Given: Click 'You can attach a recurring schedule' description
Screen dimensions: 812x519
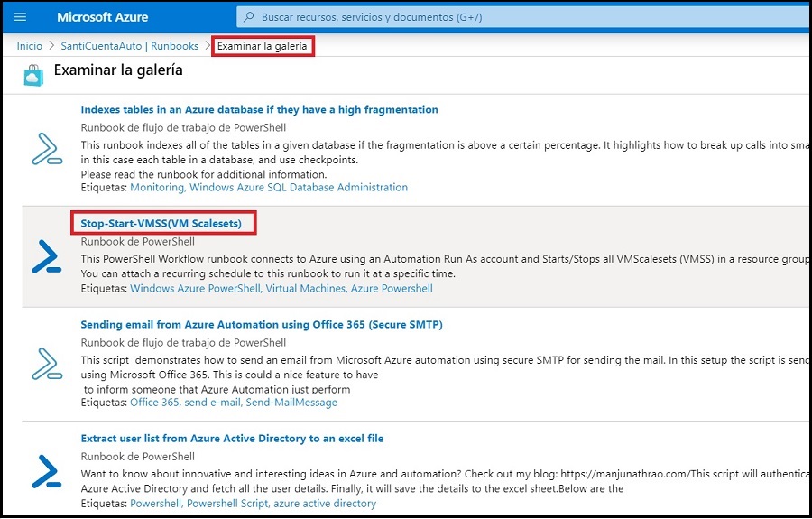Looking at the screenshot, I should [268, 273].
